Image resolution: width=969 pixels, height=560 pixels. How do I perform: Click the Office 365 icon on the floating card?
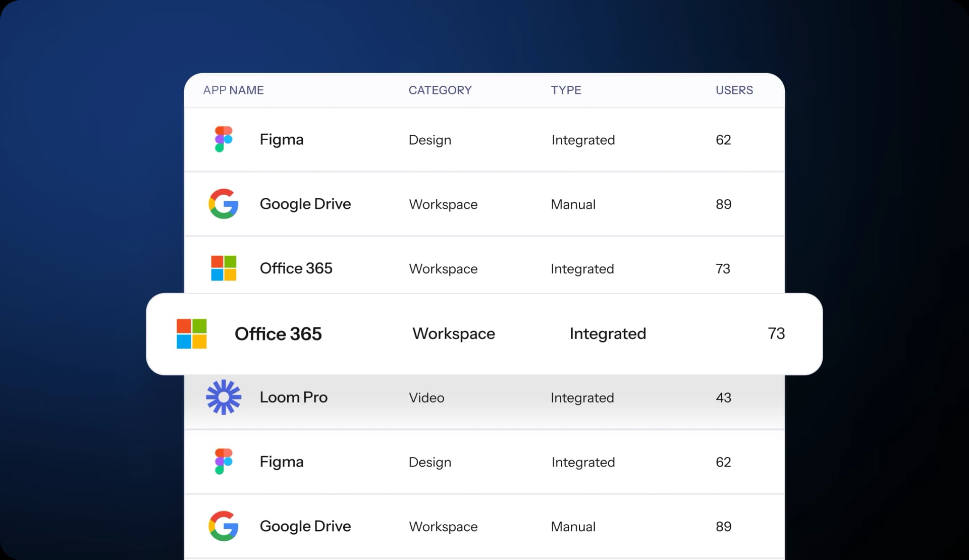point(192,333)
